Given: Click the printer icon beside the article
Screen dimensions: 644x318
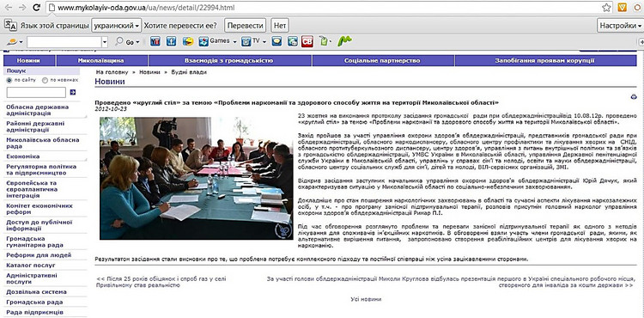Looking at the screenshot, I should (x=634, y=97).
